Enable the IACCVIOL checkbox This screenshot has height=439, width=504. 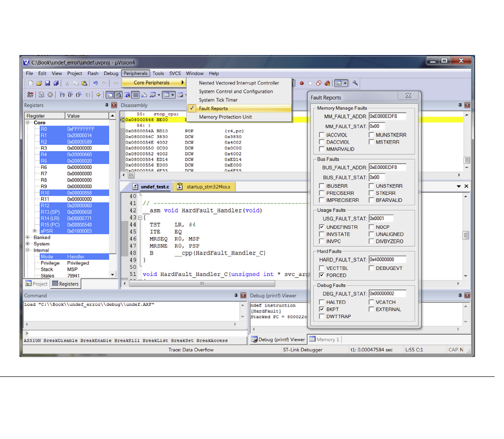[x=321, y=135]
